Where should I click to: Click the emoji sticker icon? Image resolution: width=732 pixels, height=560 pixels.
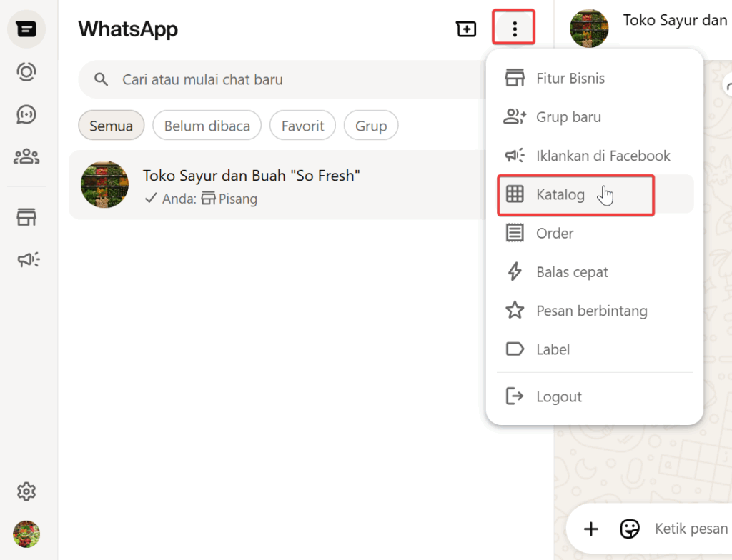pos(629,529)
